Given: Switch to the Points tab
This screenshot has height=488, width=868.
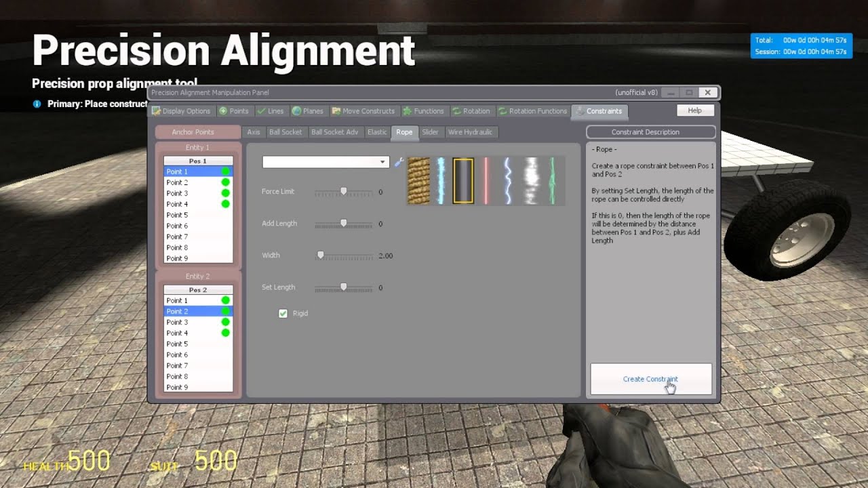Looking at the screenshot, I should [235, 111].
